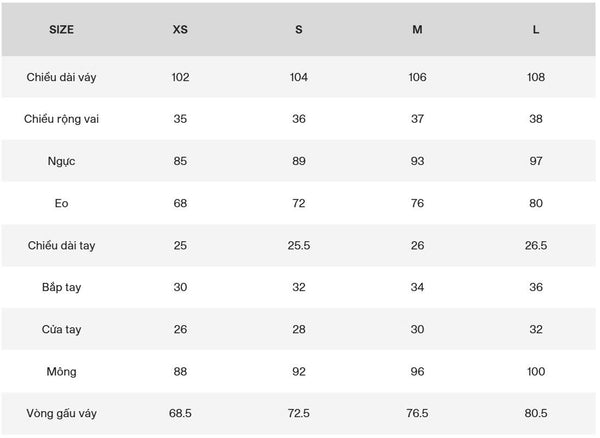The width and height of the screenshot is (600, 438).
Task: Select the Cửa tay row label
Action: click(61, 329)
